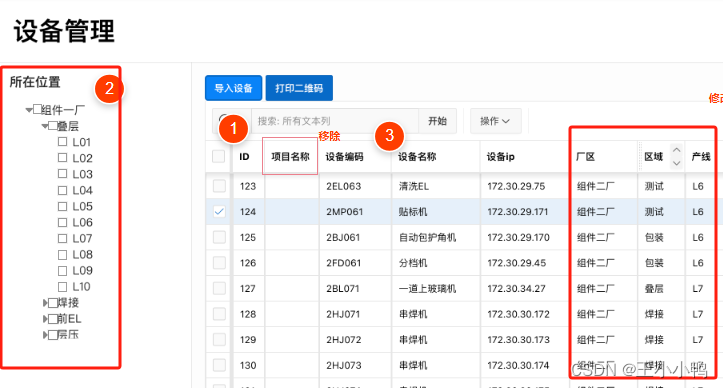The image size is (723, 388).
Task: Click the 项目名称 column header
Action: click(290, 156)
